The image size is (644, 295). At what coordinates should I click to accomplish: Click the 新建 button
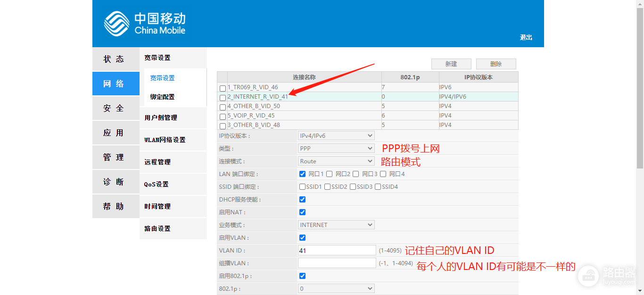451,64
